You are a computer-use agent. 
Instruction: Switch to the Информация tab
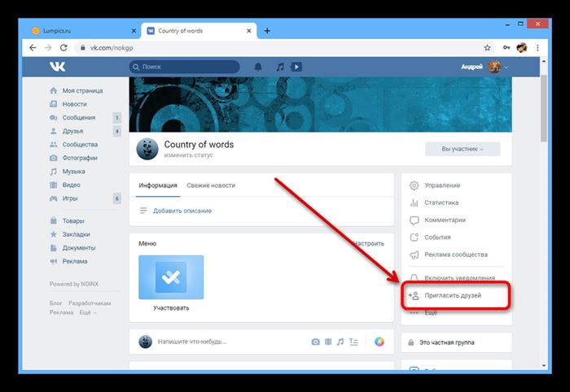[x=158, y=185]
